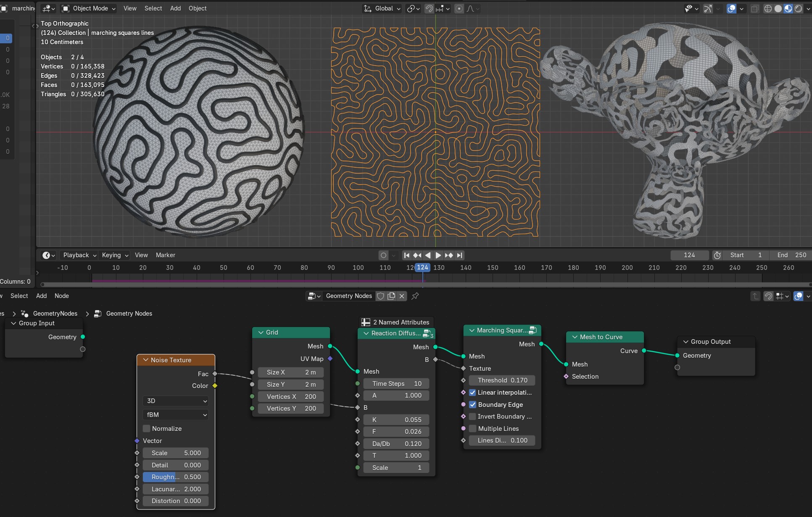Open the Add menu in the node editor
812x517 pixels.
41,296
